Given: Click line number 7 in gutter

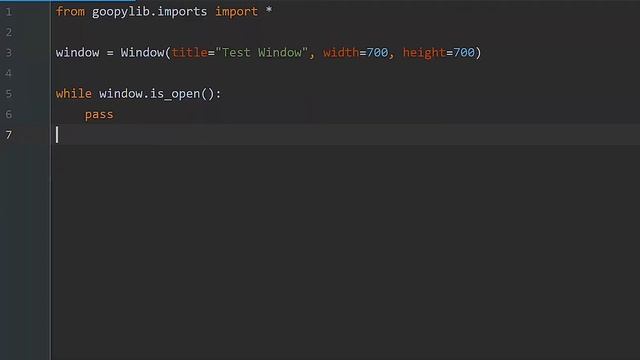Looking at the screenshot, I should [9, 135].
